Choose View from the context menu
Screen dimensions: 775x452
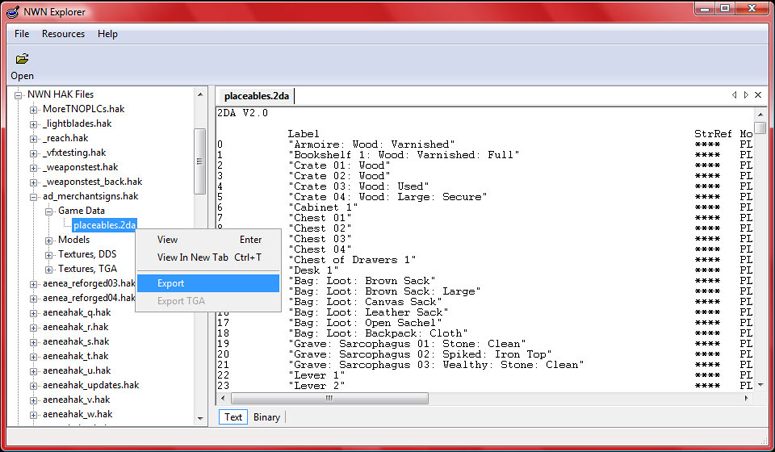[209, 239]
